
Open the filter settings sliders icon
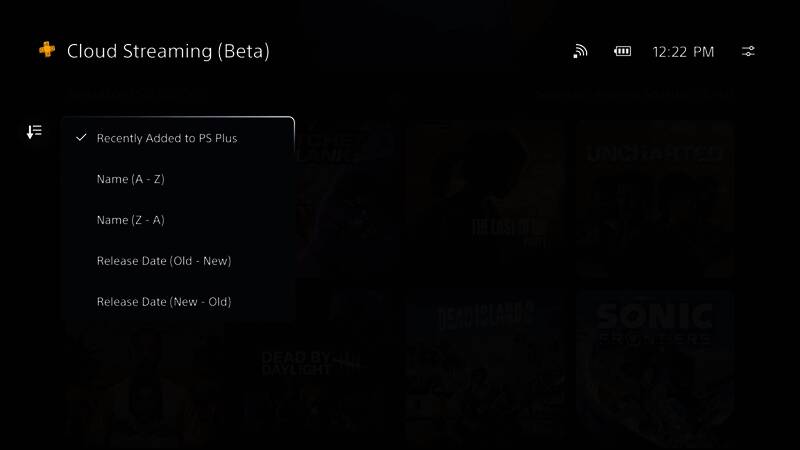coord(748,51)
